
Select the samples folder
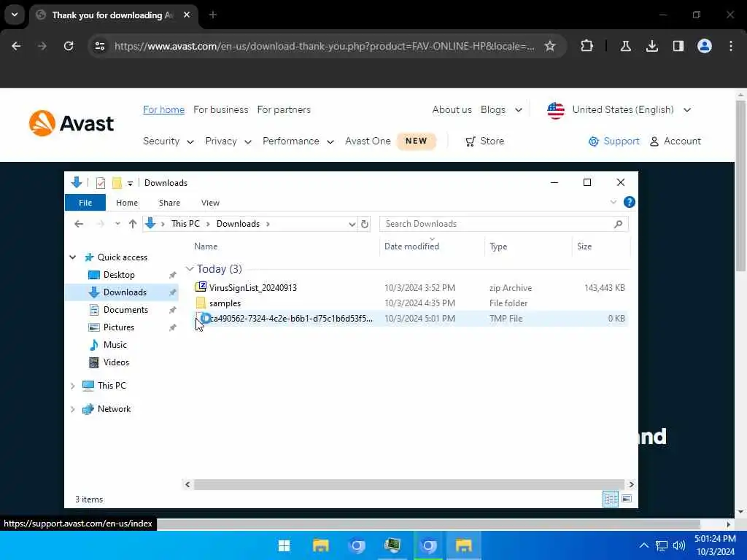click(x=225, y=303)
